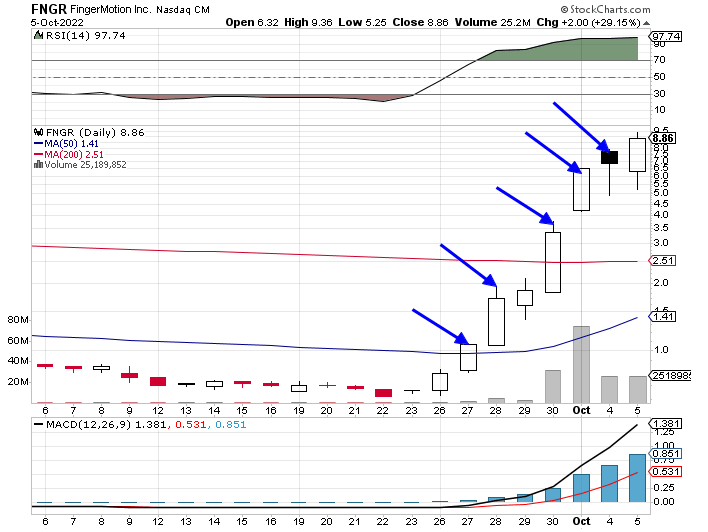The image size is (708, 532).
Task: Click the Oct 5 MACD histogram bar
Action: pos(637,478)
